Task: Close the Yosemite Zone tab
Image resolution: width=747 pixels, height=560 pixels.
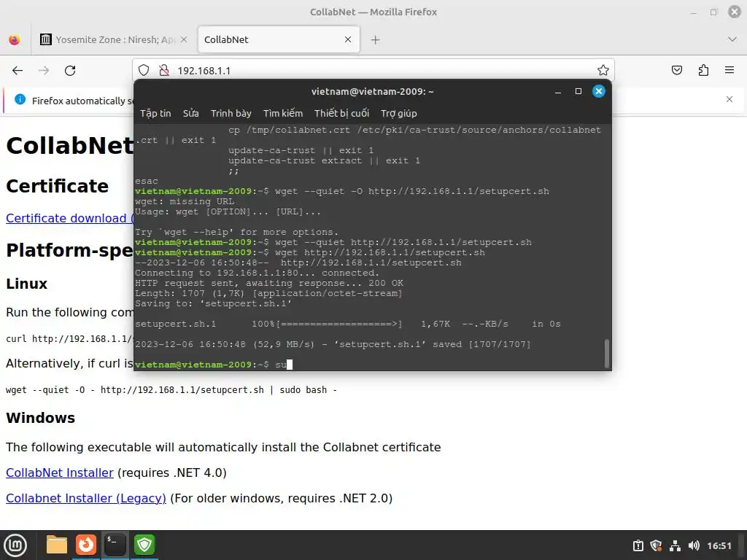Action: pos(184,39)
